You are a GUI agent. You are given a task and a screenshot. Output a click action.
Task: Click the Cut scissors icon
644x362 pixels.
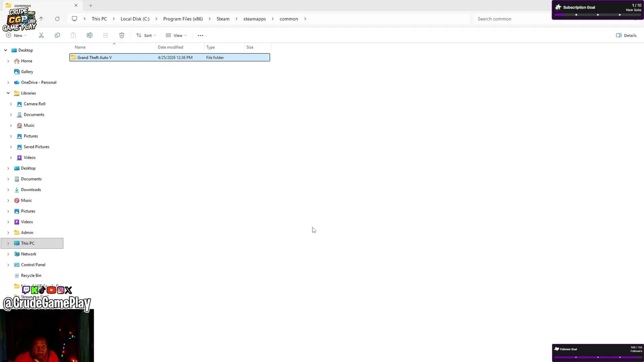(x=41, y=35)
